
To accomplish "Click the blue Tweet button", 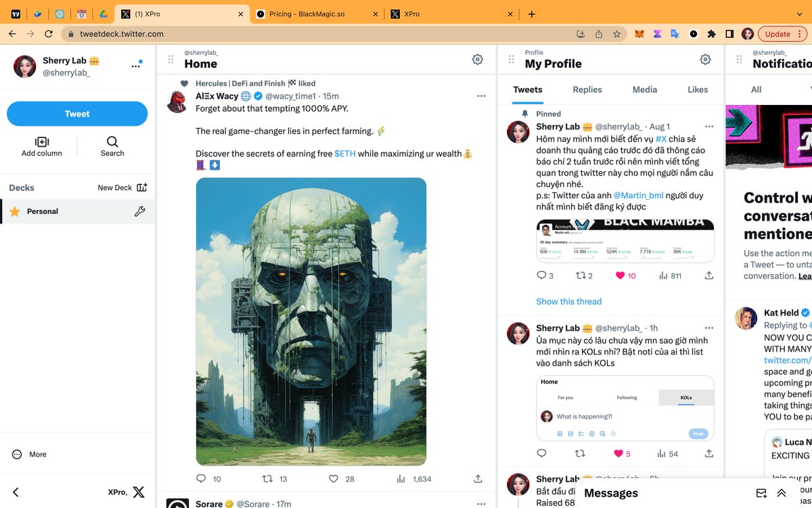I will [77, 114].
